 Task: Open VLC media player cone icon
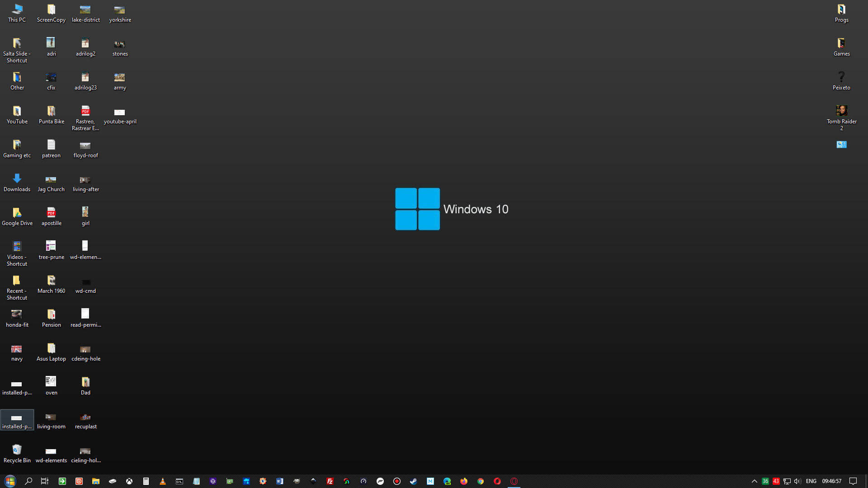click(163, 481)
